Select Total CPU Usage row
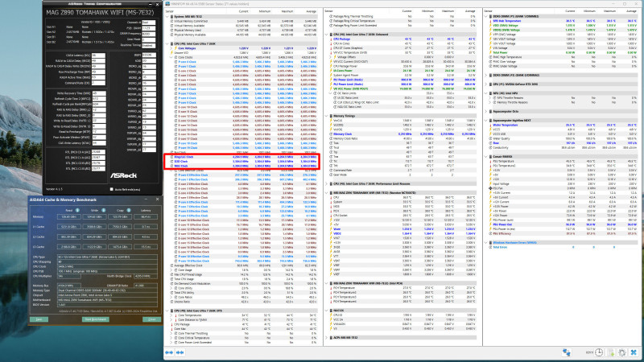The height and width of the screenshot is (362, 644). pyautogui.click(x=242, y=278)
